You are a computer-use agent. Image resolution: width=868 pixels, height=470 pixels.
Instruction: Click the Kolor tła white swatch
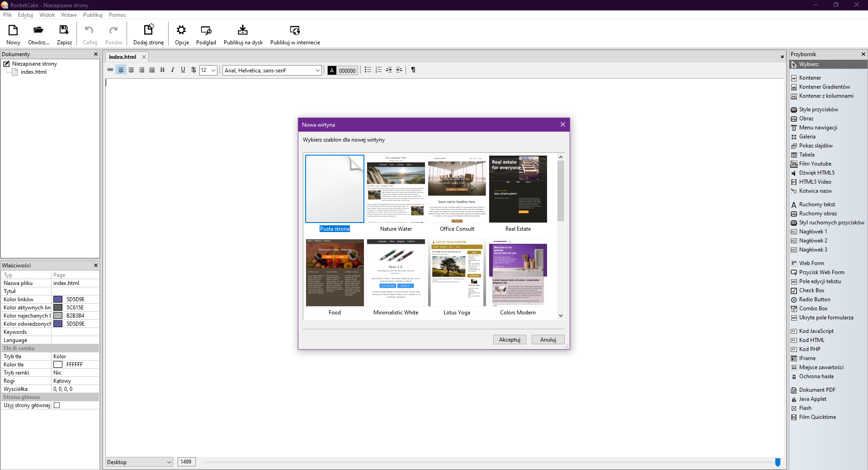(x=58, y=365)
